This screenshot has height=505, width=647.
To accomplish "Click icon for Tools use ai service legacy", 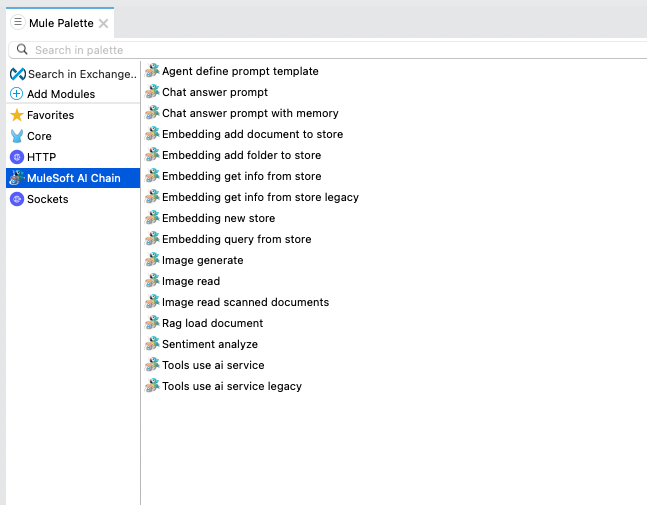I will [x=152, y=386].
